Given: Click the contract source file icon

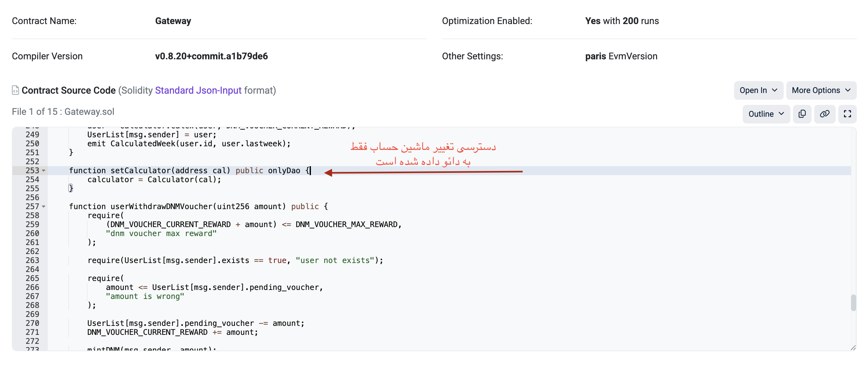Looking at the screenshot, I should click(x=15, y=90).
